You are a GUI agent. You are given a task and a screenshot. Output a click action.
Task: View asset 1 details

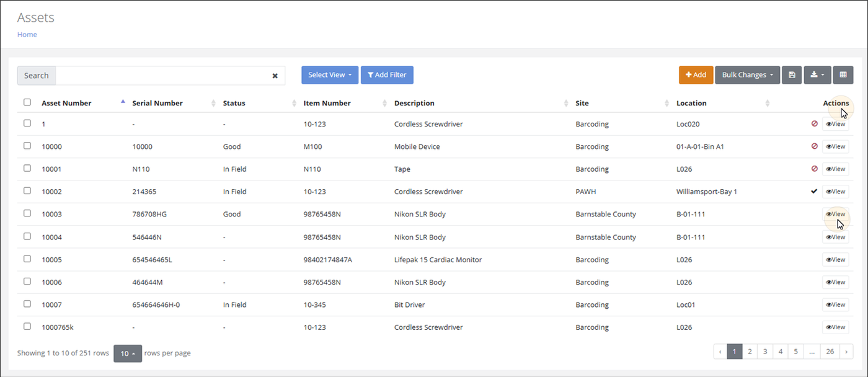[x=835, y=124]
